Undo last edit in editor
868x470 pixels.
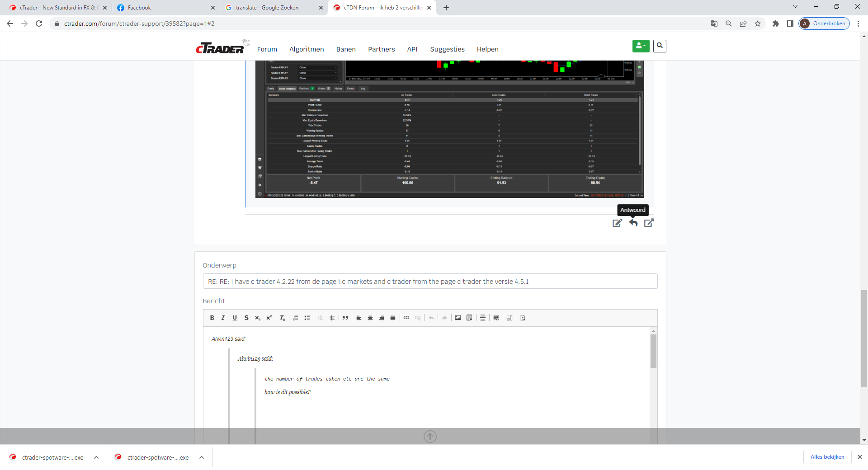[431, 318]
